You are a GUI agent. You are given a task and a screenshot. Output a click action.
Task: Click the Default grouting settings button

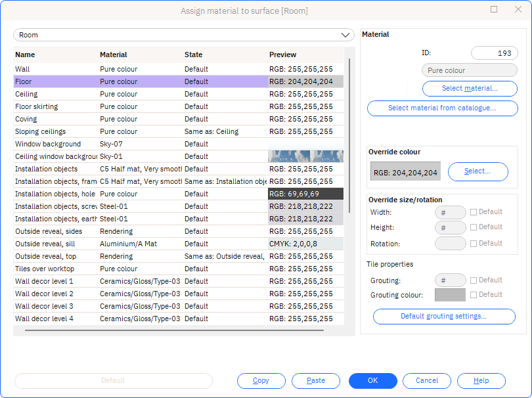[x=444, y=316]
